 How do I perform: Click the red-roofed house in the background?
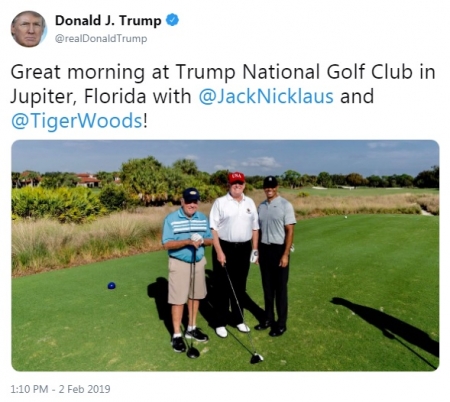(x=88, y=180)
